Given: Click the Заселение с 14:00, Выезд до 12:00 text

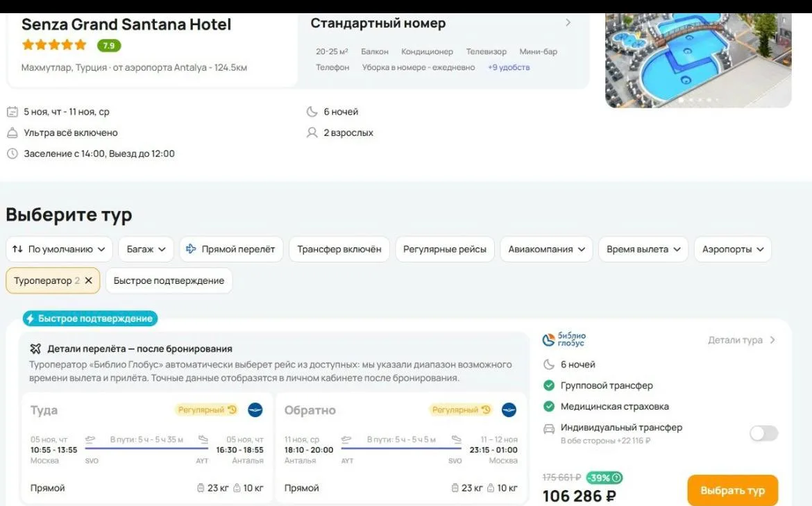Looking at the screenshot, I should pos(99,154).
